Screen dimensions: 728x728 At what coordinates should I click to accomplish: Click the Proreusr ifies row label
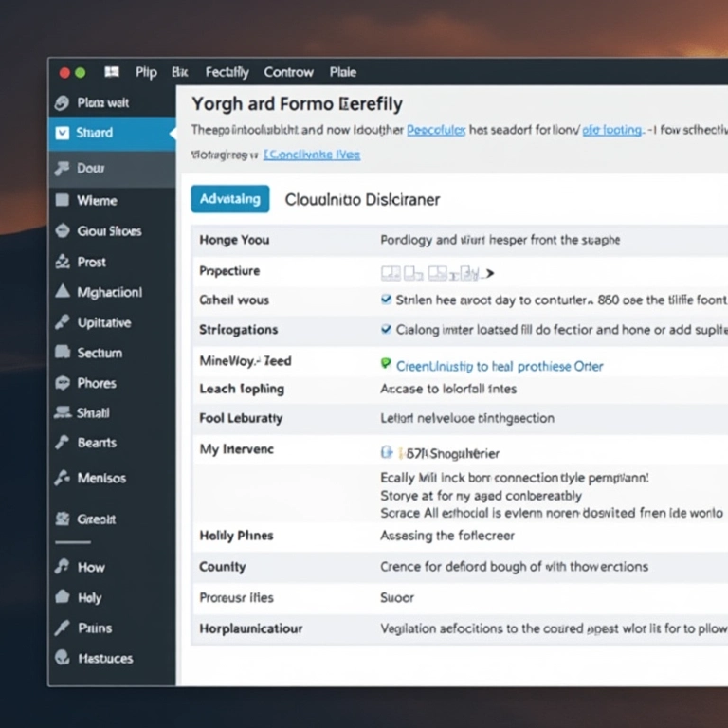coord(236,597)
